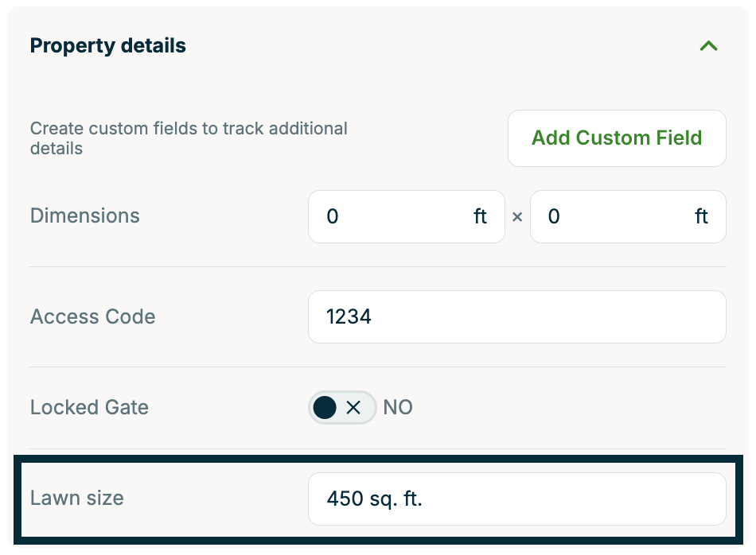Screen dimensions: 756x555
Task: Toggle the Locked Gate switch to YES
Action: point(342,407)
